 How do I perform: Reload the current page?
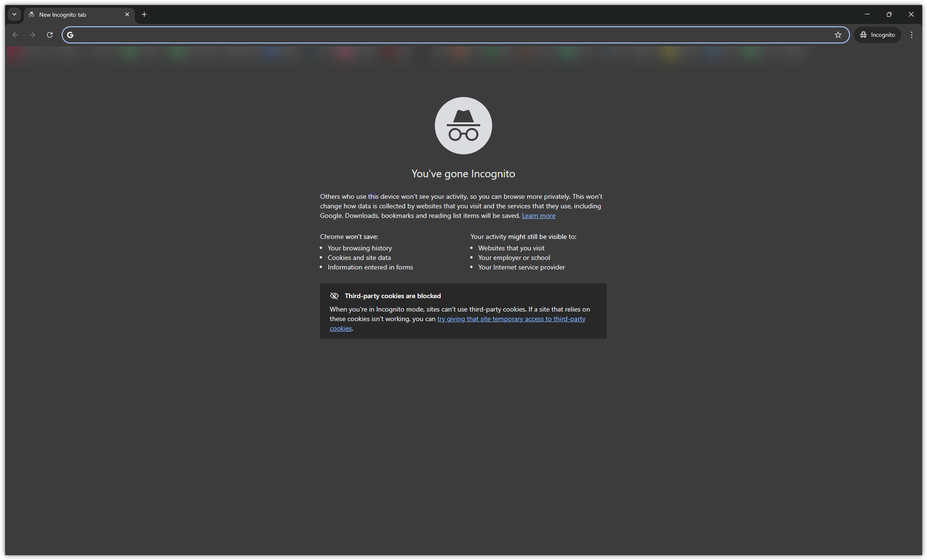pos(50,35)
